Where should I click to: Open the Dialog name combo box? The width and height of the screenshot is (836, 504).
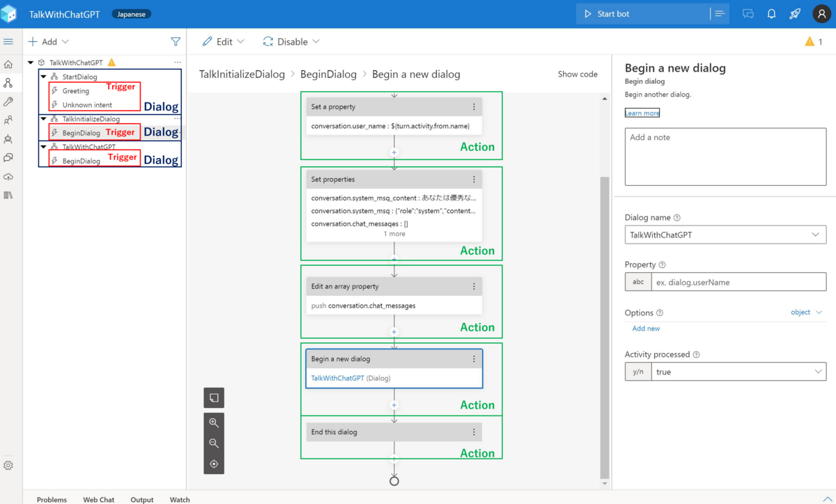point(725,235)
